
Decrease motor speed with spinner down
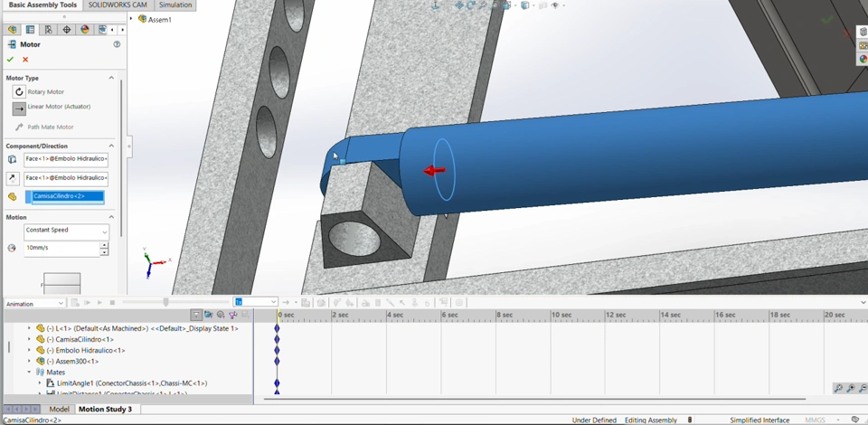pyautogui.click(x=104, y=252)
